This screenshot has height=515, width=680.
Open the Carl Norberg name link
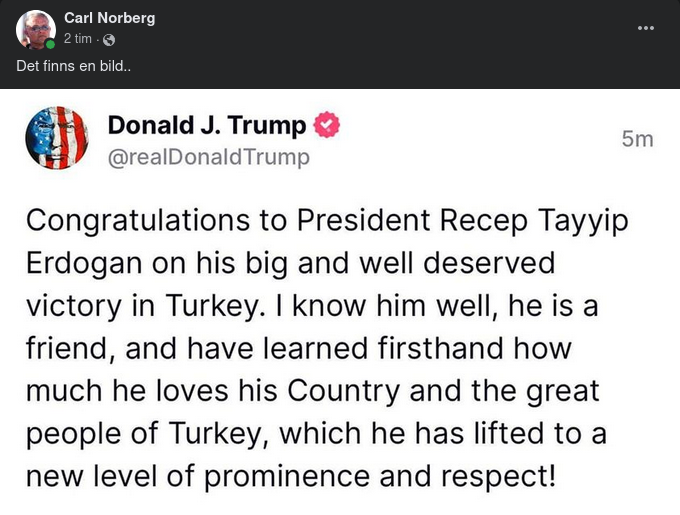(x=109, y=18)
